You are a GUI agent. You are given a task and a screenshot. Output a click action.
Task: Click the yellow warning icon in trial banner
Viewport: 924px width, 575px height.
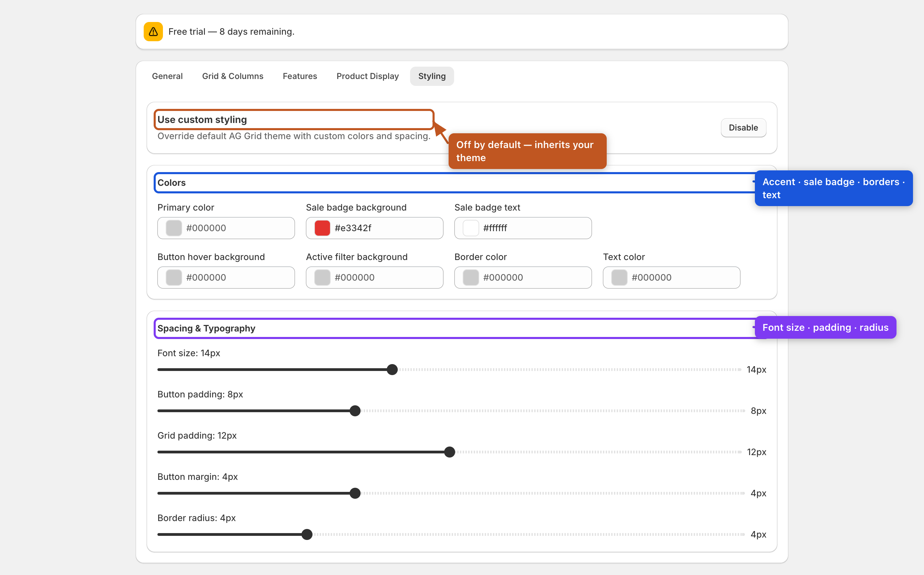point(153,32)
